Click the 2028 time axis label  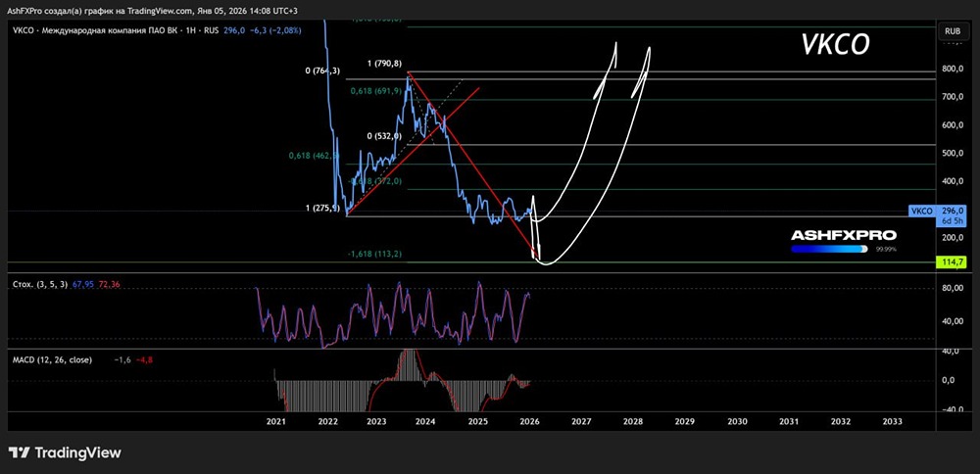(633, 421)
